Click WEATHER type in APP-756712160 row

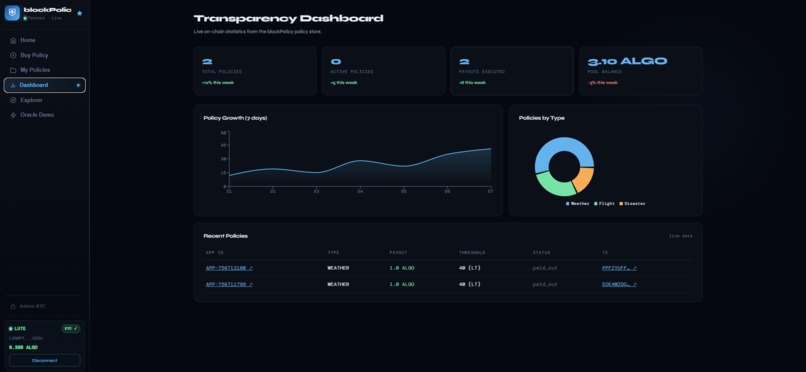(x=338, y=268)
